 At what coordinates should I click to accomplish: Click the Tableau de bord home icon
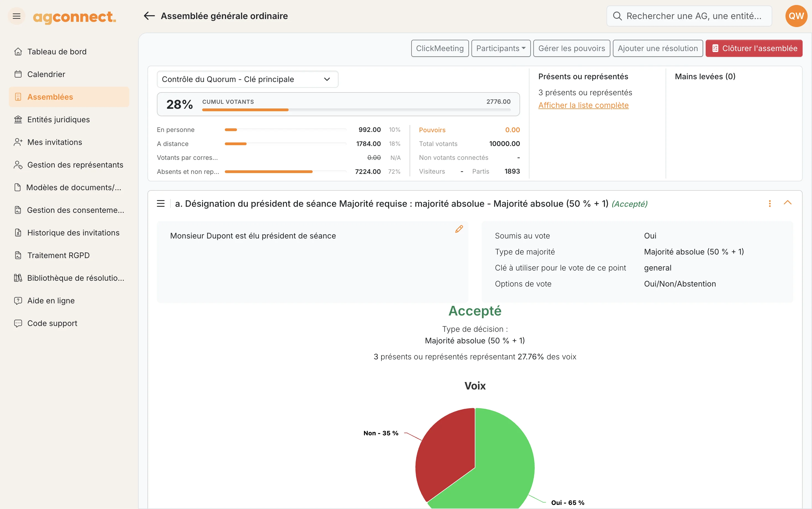click(x=18, y=52)
